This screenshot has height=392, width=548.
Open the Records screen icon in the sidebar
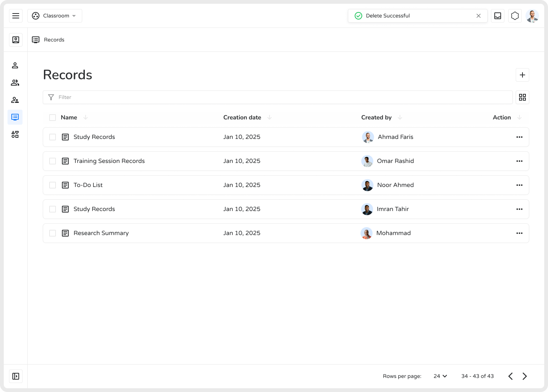coord(15,117)
